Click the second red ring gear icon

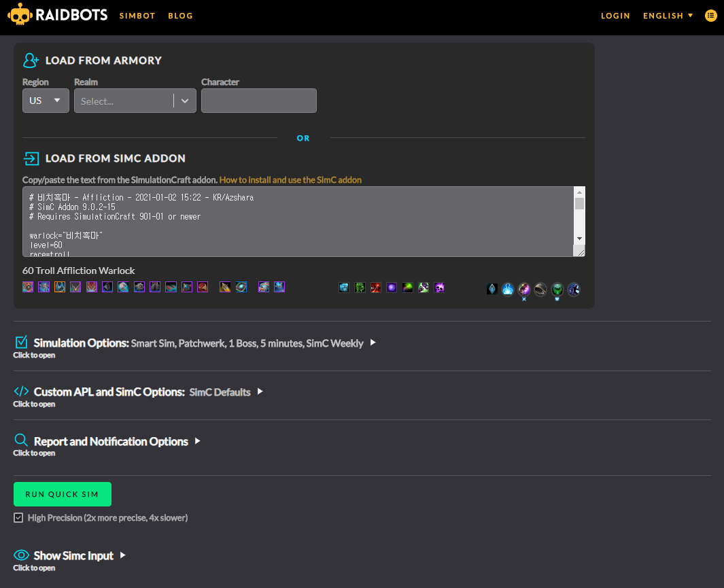click(203, 287)
